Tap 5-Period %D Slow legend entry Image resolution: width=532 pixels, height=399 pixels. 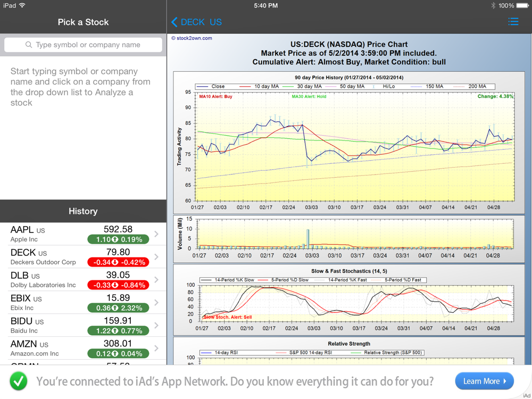coord(284,280)
